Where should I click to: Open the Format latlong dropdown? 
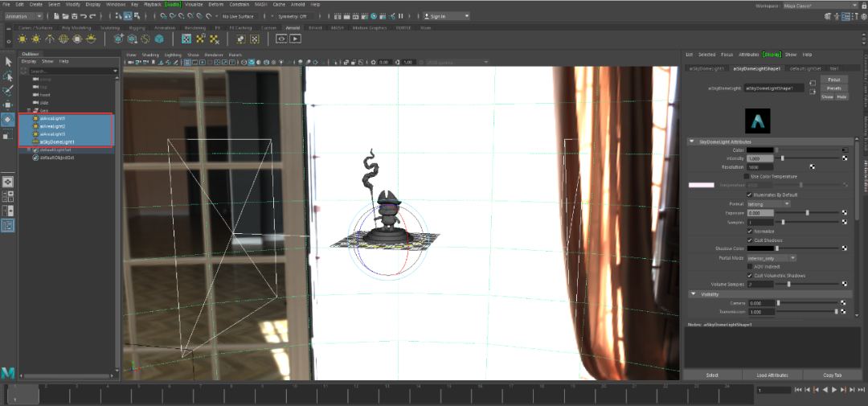[768, 204]
